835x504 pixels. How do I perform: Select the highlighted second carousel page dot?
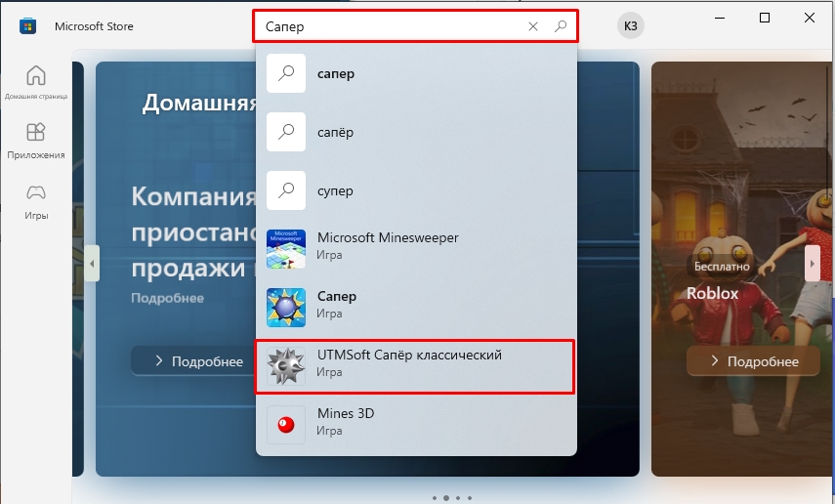click(x=445, y=498)
